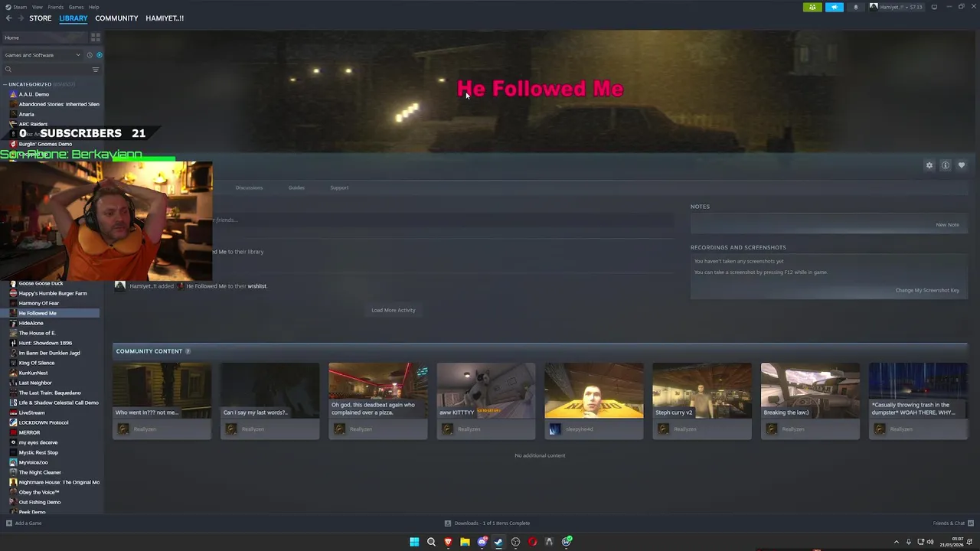Add He Followed Me to favorites heart
This screenshot has width=980, height=551.
click(962, 165)
